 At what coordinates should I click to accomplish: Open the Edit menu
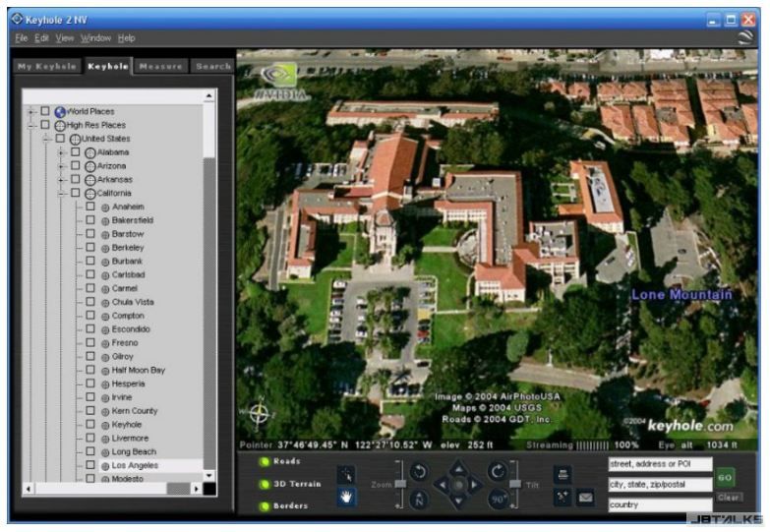pyautogui.click(x=41, y=37)
